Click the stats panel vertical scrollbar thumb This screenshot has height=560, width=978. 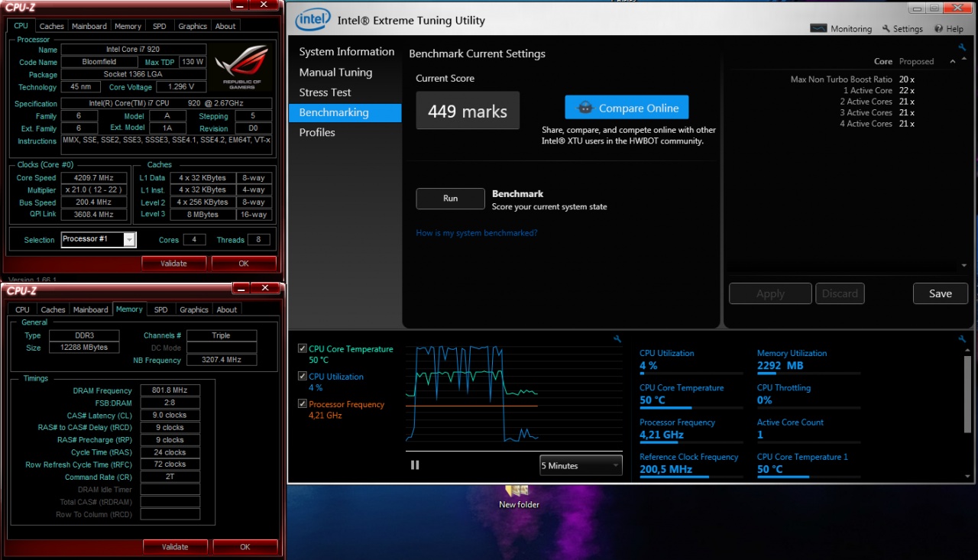pos(969,393)
